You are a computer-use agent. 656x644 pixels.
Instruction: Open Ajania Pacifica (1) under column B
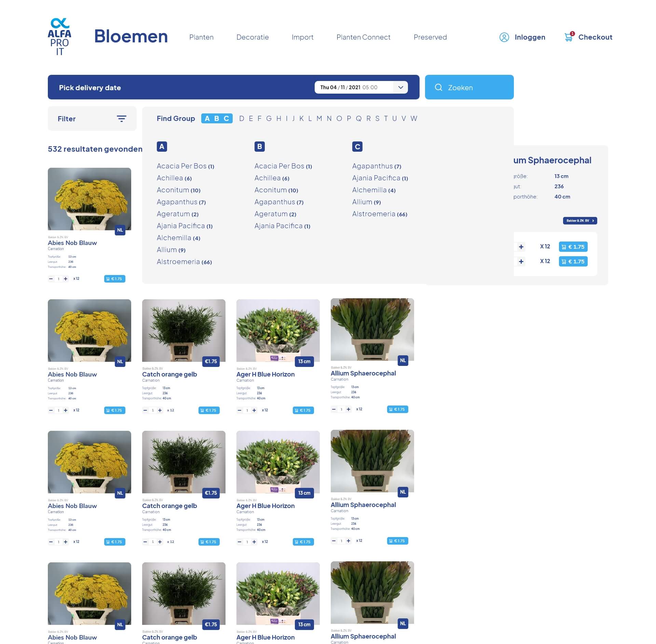(x=283, y=226)
